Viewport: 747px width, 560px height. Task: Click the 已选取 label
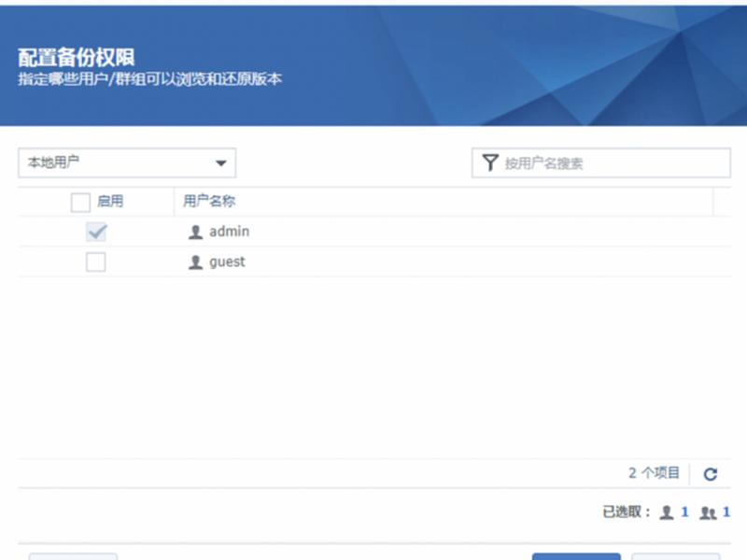coord(627,511)
